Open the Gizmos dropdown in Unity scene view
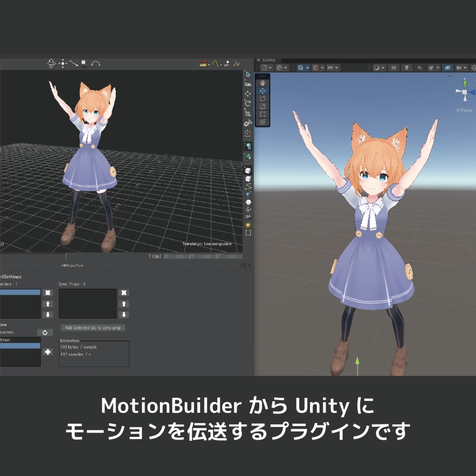The image size is (476, 476). pyautogui.click(x=473, y=68)
